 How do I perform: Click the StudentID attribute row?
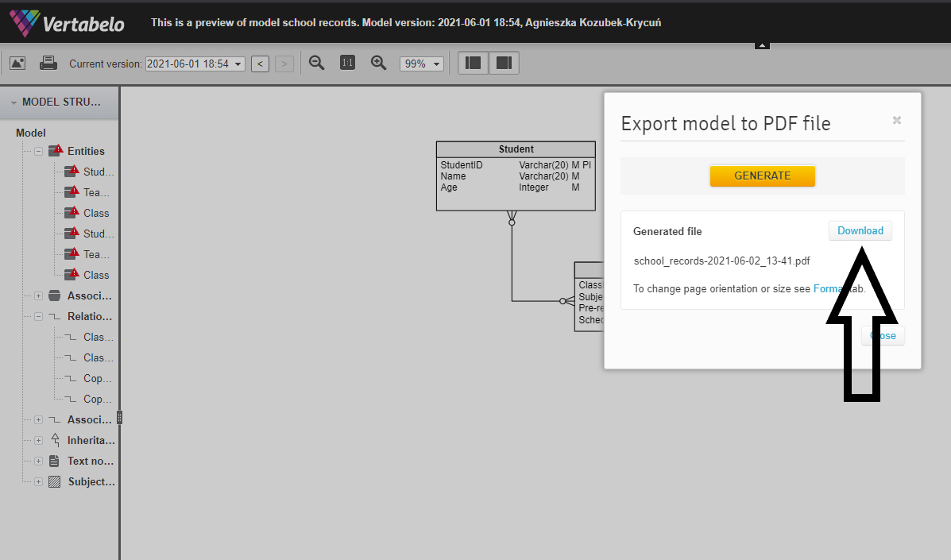pyautogui.click(x=516, y=165)
